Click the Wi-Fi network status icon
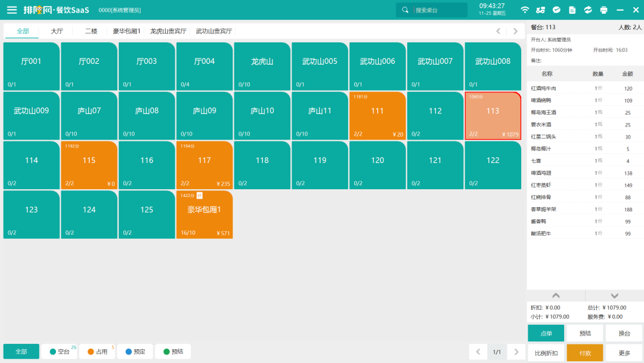Viewport: 644px width, 363px height. click(525, 10)
